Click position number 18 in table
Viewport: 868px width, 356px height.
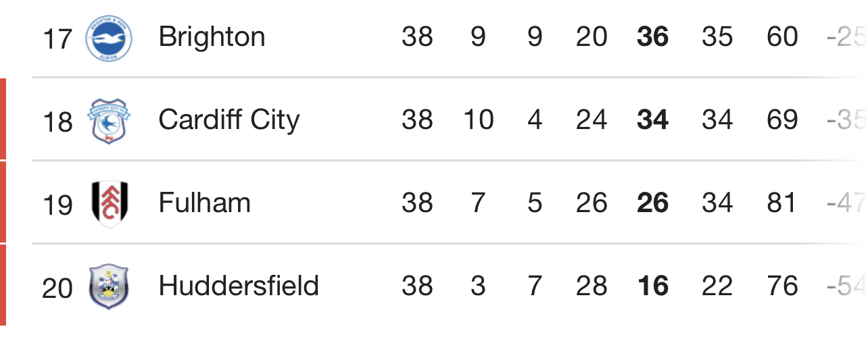tap(57, 122)
